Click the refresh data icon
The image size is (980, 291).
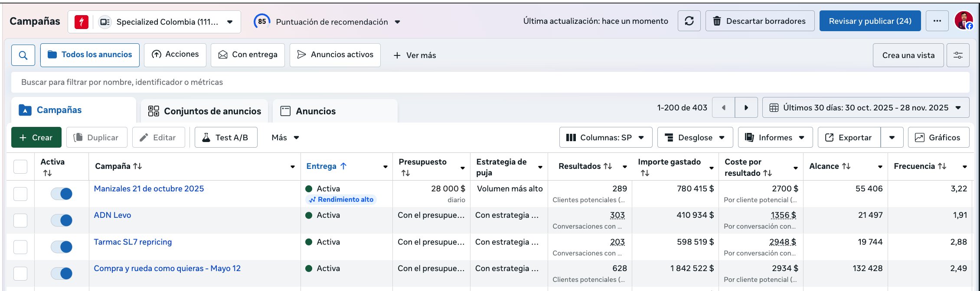click(689, 21)
